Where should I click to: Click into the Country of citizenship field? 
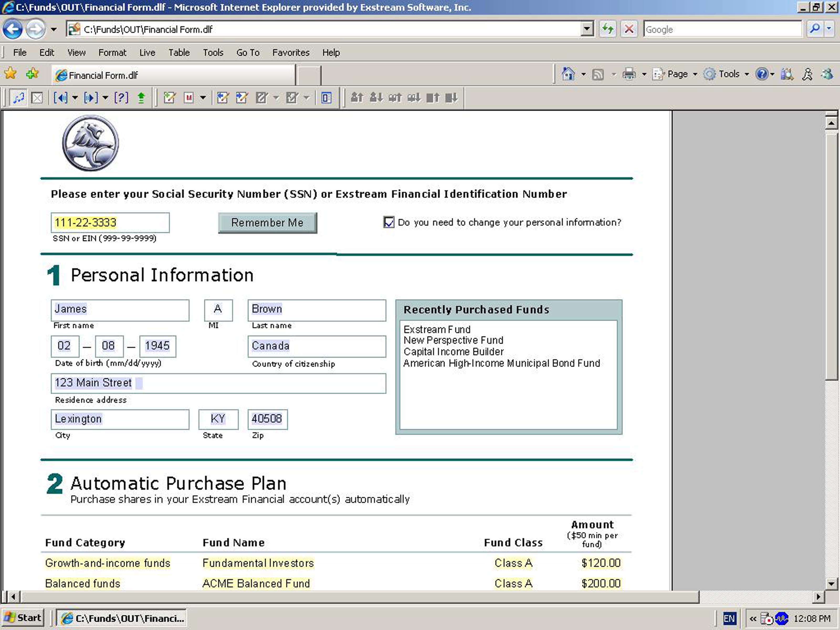coord(316,346)
